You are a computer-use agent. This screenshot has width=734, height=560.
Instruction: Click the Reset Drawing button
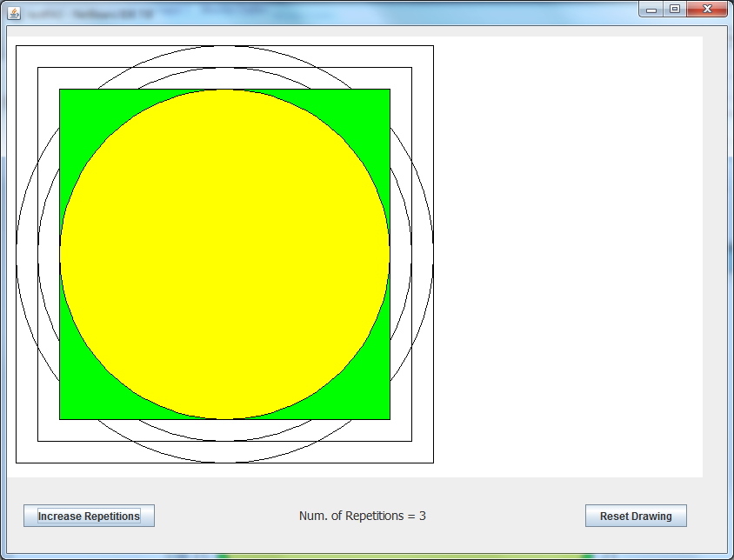tap(636, 516)
